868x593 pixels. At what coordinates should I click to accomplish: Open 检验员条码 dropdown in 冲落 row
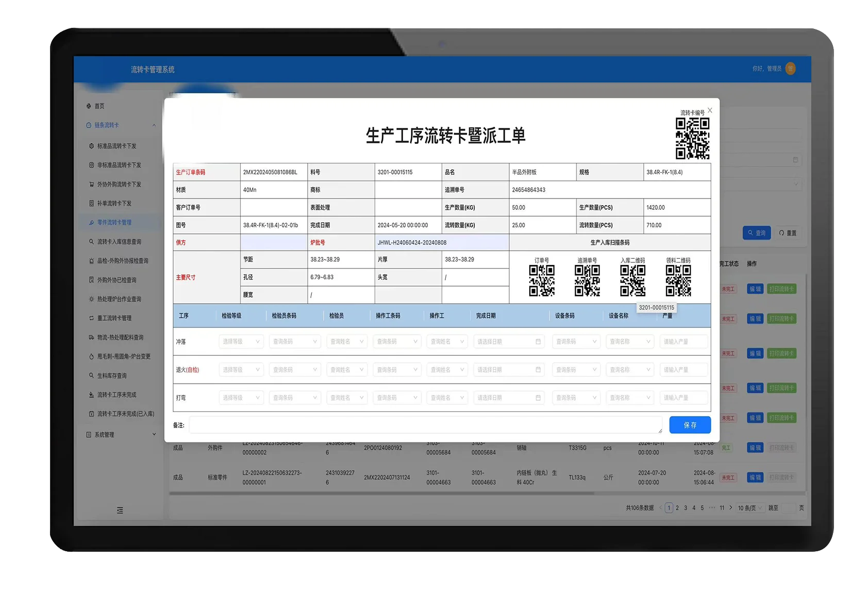click(295, 341)
